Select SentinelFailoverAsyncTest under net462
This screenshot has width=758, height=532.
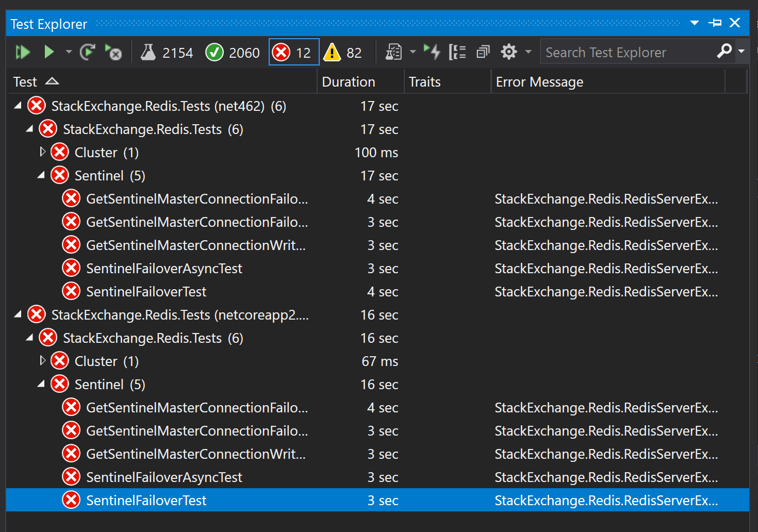pos(377,269)
